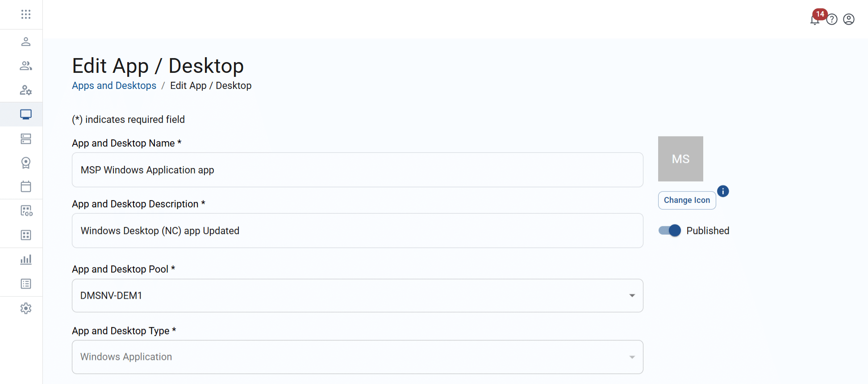The height and width of the screenshot is (384, 868).
Task: Open the settings gear sidebar icon
Action: [26, 308]
